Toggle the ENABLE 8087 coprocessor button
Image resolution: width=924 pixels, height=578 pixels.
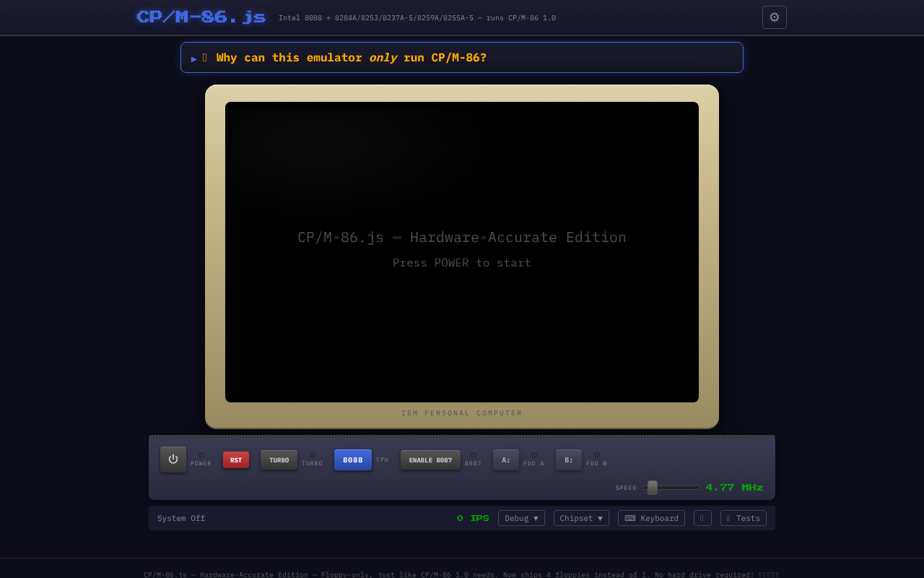(x=430, y=460)
